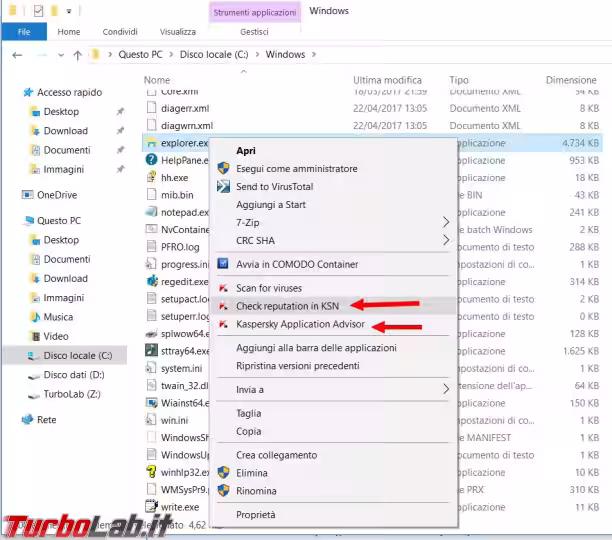Click the Kaspersky icon beside Scan for viruses

pos(222,288)
